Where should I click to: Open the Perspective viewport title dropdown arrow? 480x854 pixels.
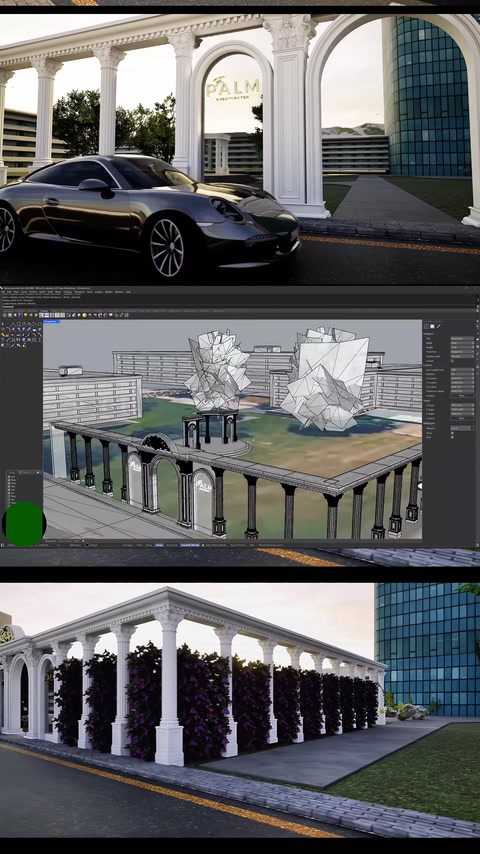tap(58, 321)
